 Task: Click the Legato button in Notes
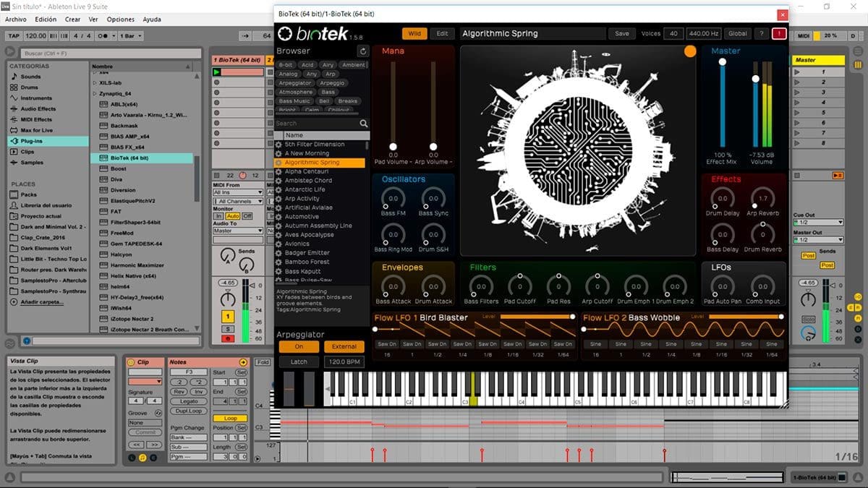(x=189, y=401)
